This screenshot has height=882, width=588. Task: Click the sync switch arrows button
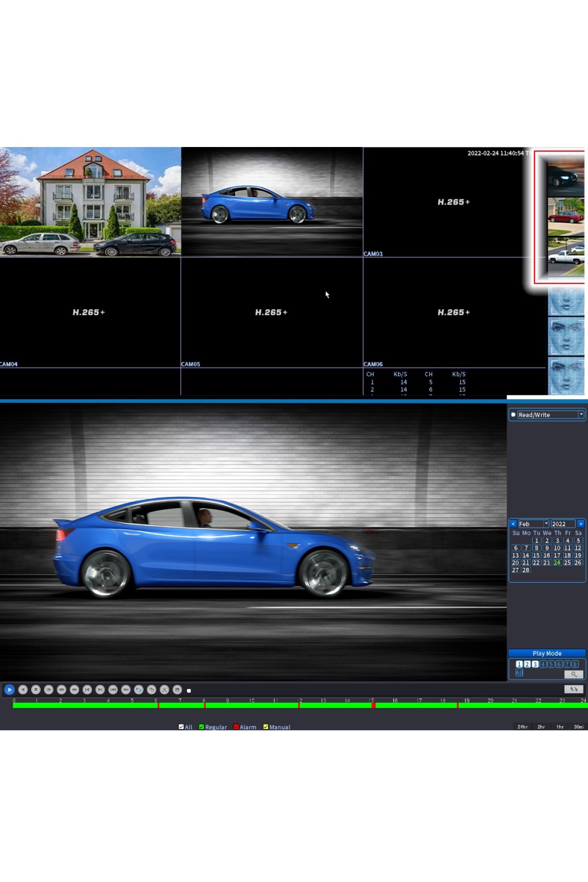pos(573,689)
